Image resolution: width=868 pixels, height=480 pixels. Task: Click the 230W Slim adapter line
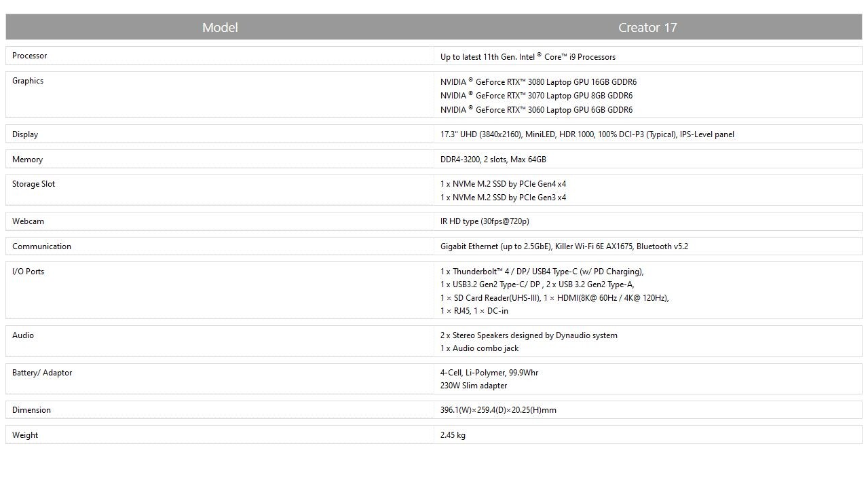pyautogui.click(x=474, y=386)
